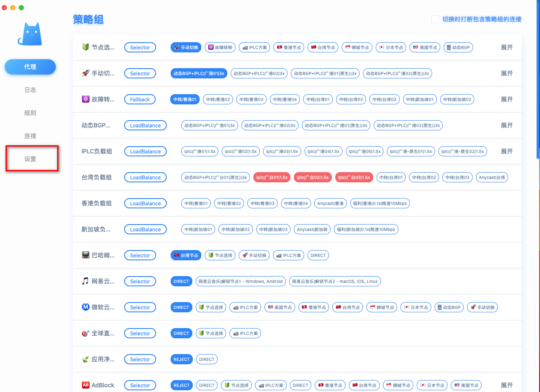Click the leaf icon for 应用净化 group

click(85, 359)
